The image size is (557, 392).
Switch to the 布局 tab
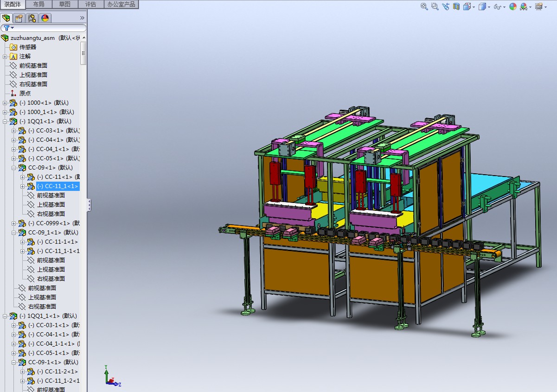39,4
